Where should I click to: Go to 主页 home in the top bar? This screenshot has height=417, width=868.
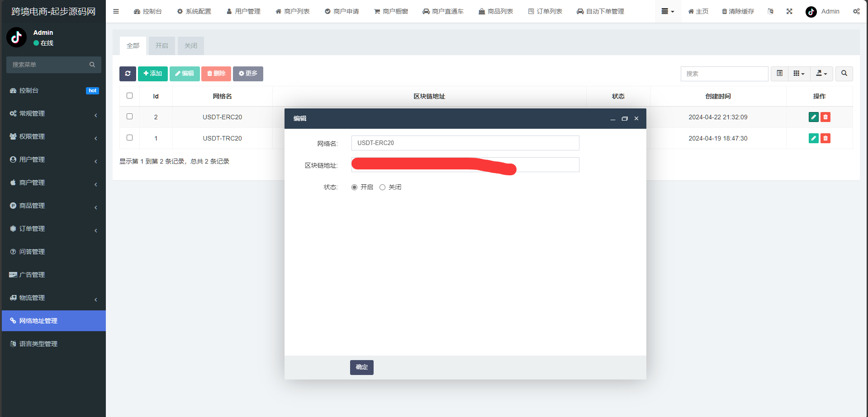tap(698, 11)
